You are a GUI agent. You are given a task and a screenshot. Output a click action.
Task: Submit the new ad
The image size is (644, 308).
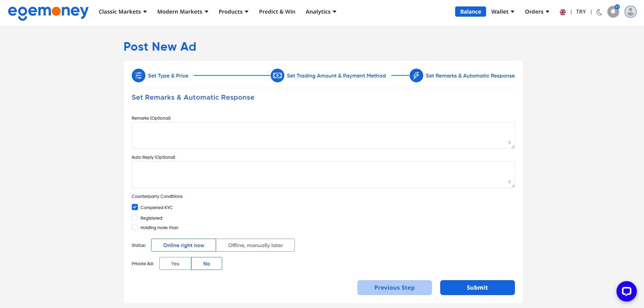point(477,287)
